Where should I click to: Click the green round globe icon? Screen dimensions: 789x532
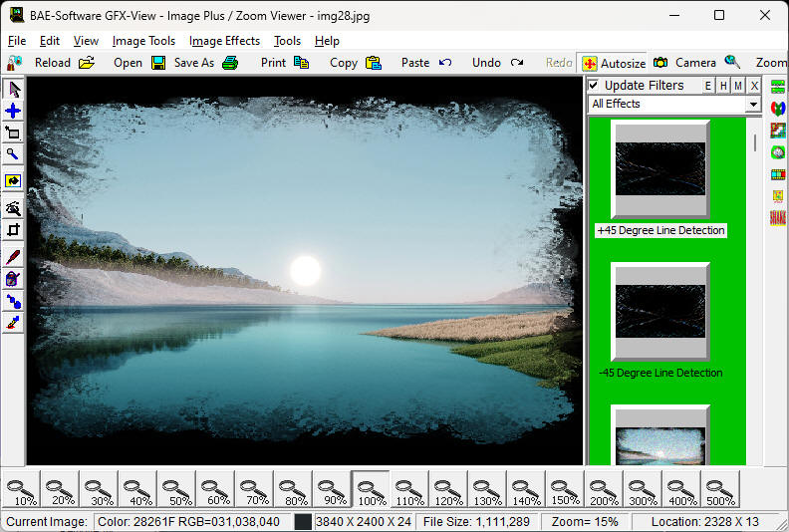pos(778,152)
